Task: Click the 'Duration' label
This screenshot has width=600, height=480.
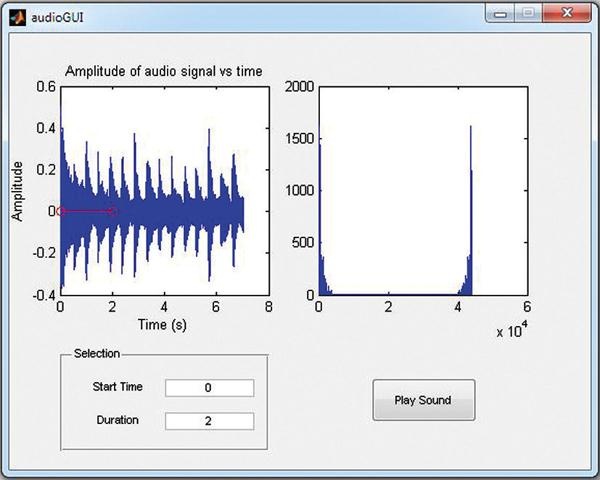Action: [117, 420]
